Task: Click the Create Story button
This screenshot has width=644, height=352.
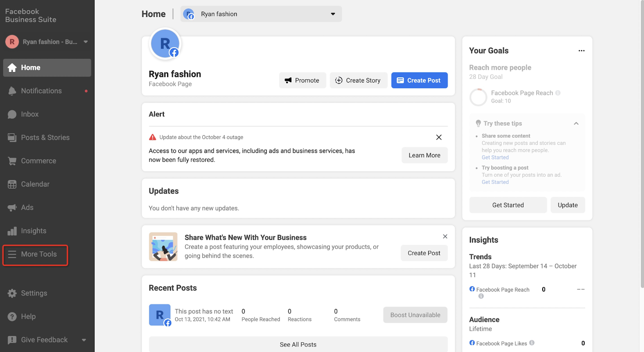Action: [x=358, y=80]
